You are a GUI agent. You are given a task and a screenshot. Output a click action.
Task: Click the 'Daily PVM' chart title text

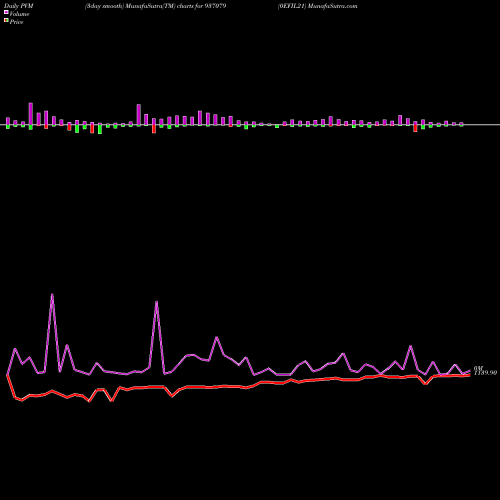click(x=18, y=6)
